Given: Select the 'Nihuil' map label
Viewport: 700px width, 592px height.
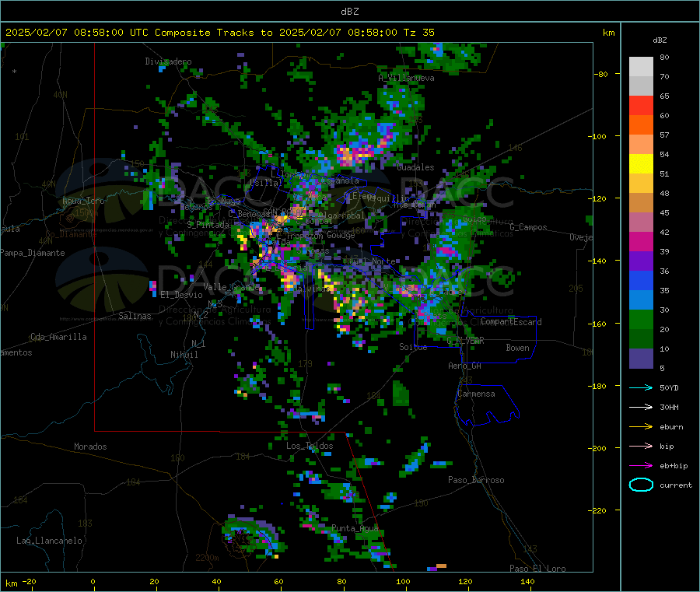Looking at the screenshot, I should click(184, 355).
